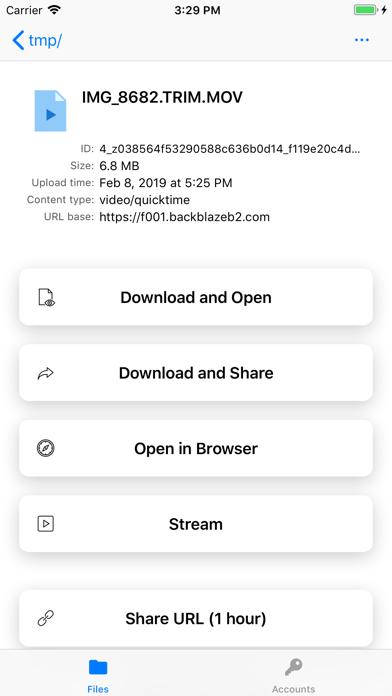The image size is (392, 696).
Task: Tap the Wi-Fi icon in the status bar
Action: coord(55,10)
